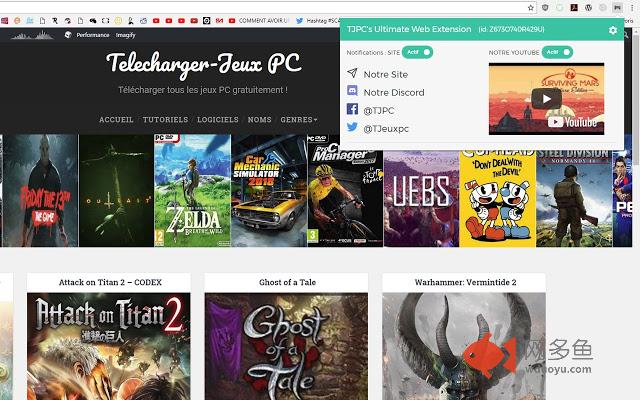Click the paper plane icon beside Notre Site
640x400 pixels.
coord(352,73)
